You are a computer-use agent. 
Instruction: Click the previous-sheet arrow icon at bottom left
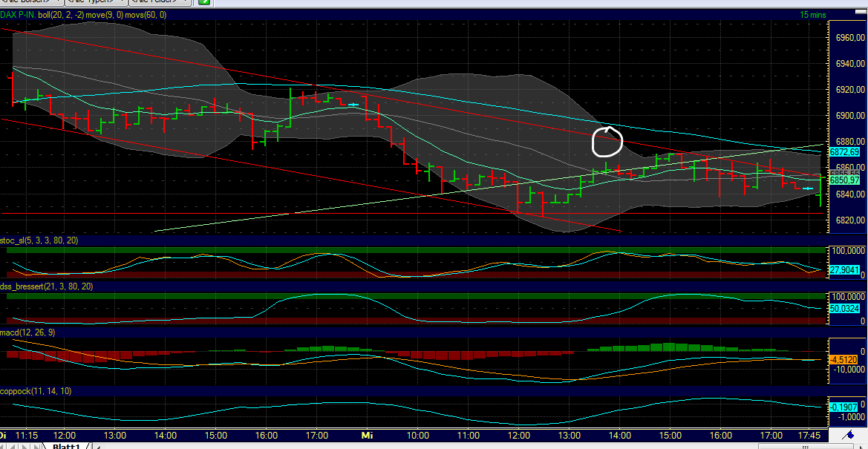[x=13, y=444]
